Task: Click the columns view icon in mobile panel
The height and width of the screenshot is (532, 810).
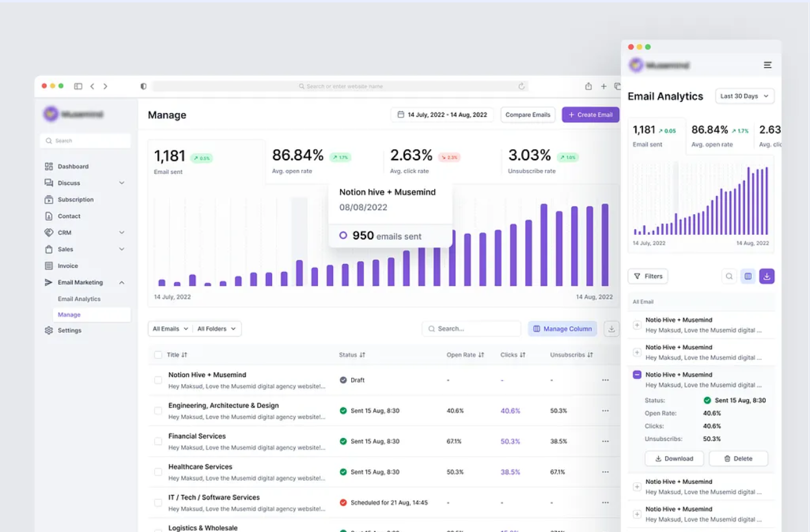Action: (748, 276)
